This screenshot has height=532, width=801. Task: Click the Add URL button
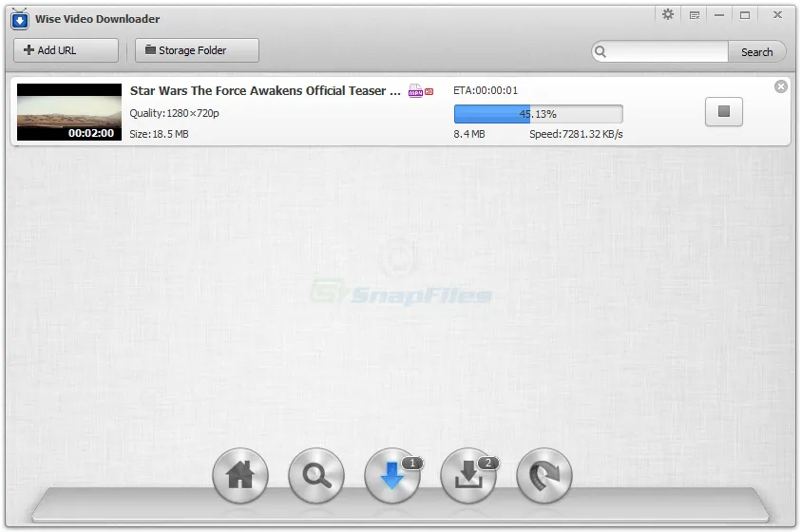point(66,50)
